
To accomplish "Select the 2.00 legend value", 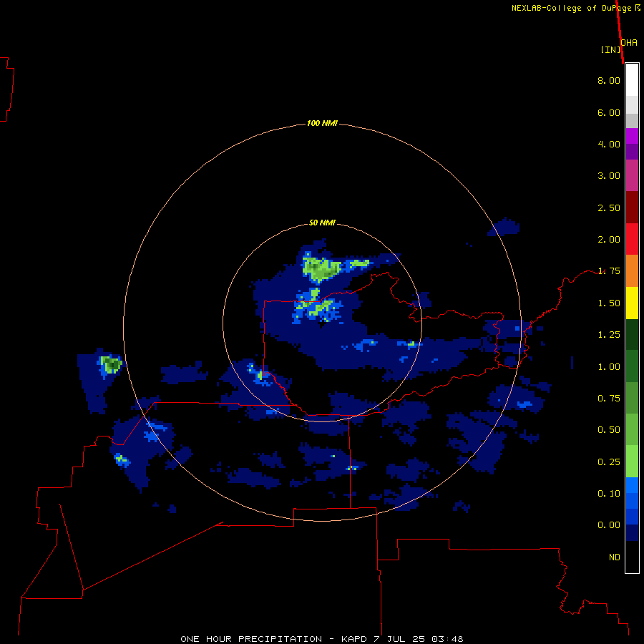I will [609, 240].
